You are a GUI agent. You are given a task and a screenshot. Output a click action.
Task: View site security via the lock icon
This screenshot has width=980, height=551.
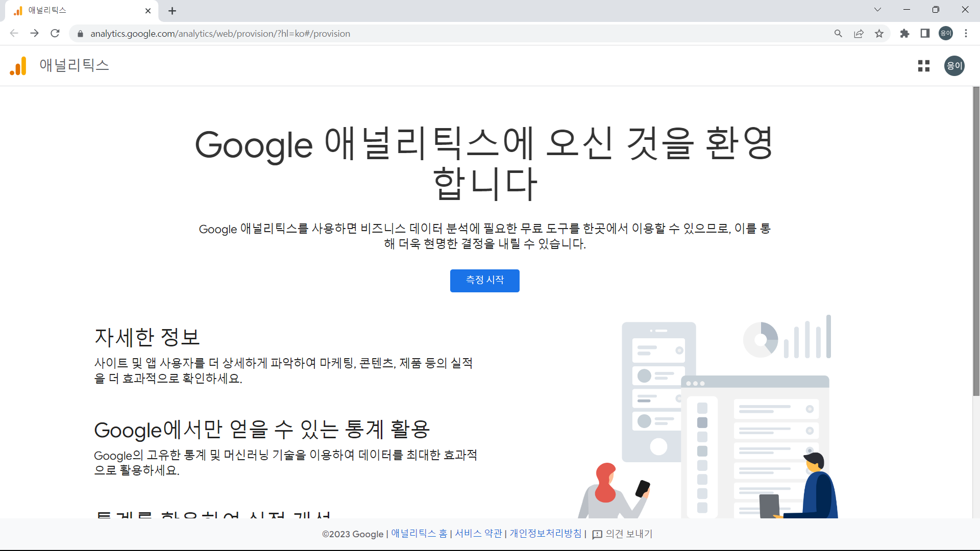coord(80,33)
